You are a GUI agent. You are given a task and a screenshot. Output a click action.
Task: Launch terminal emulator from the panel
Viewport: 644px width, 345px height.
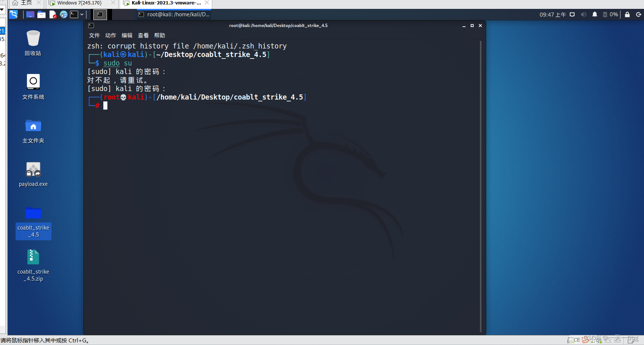click(x=74, y=14)
